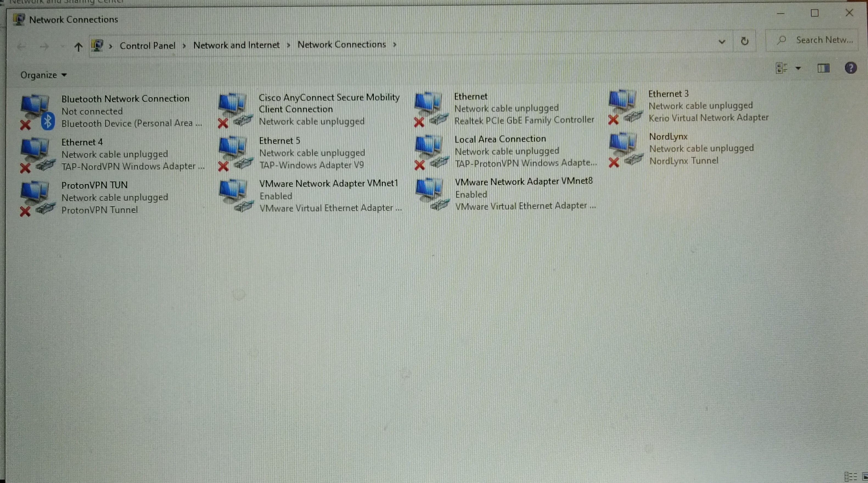This screenshot has width=868, height=483.
Task: Open the Organize dropdown menu
Action: pos(43,75)
